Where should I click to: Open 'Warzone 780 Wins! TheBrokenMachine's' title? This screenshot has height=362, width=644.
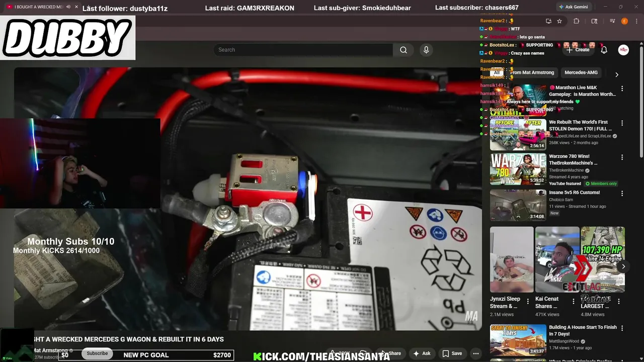(573, 159)
